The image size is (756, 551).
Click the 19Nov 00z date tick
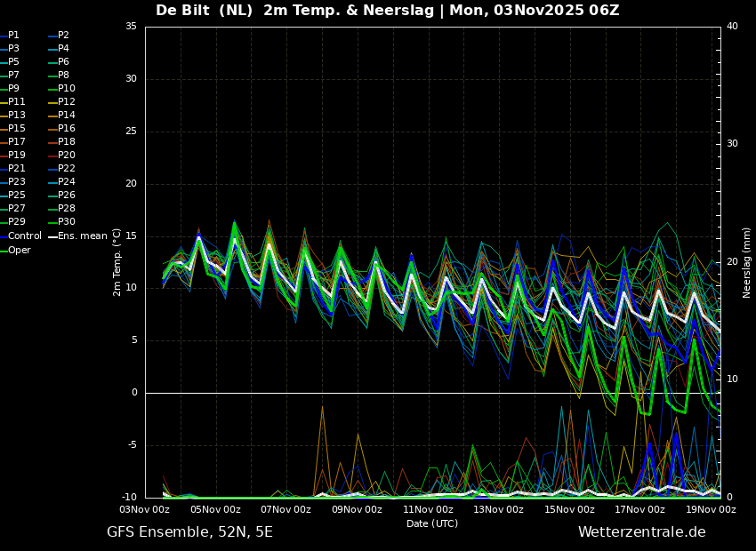point(711,510)
